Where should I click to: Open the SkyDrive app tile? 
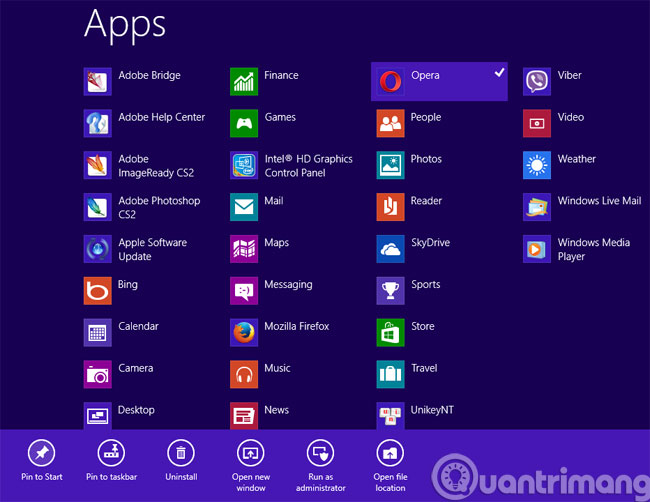coord(390,249)
